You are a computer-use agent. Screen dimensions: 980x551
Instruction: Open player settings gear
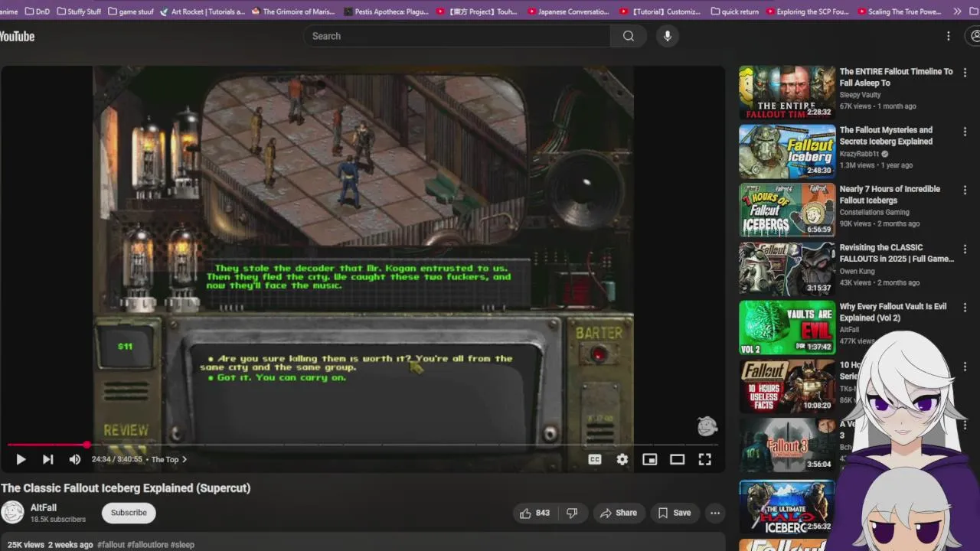click(x=622, y=459)
